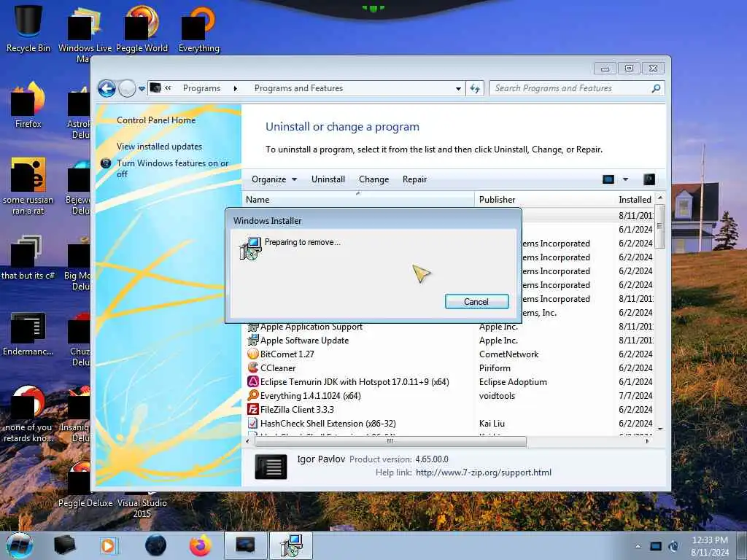Click the Back arrow in Programs and Features
The image size is (747, 560).
[107, 88]
